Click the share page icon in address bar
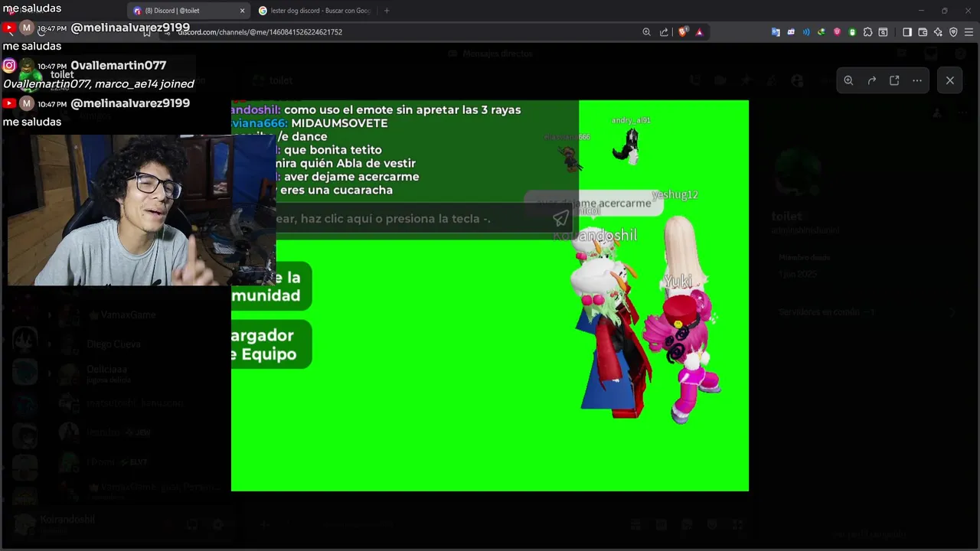980x551 pixels. coord(664,32)
